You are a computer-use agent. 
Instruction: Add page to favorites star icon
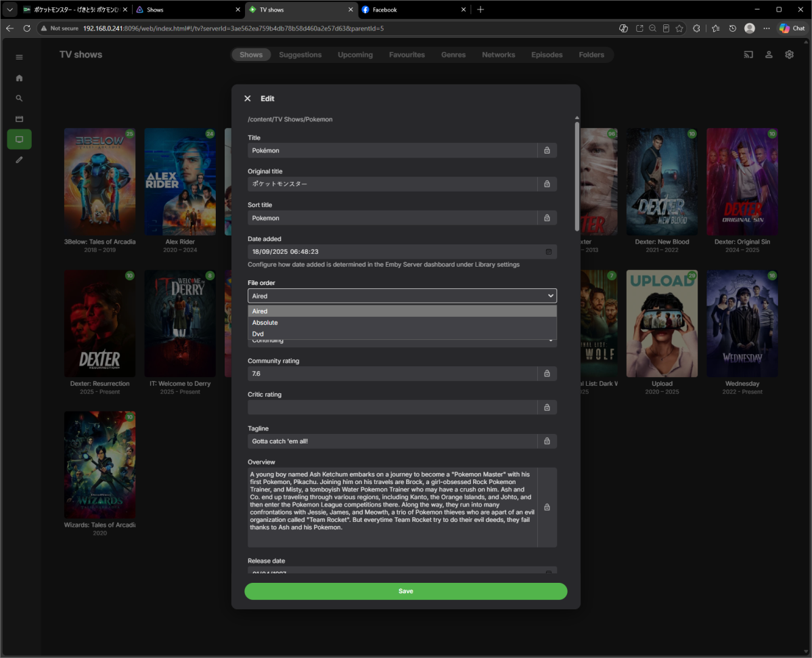tap(679, 28)
